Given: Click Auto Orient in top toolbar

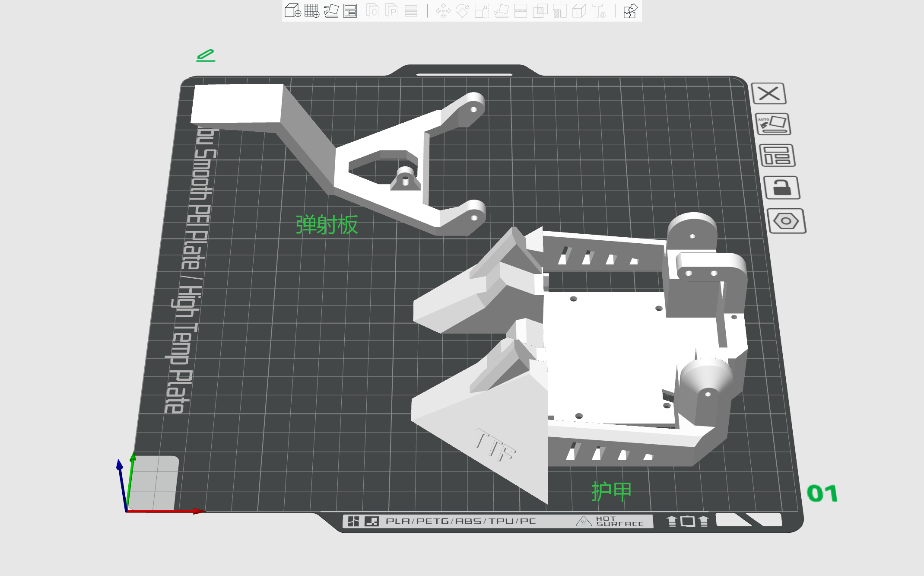Looking at the screenshot, I should tap(331, 11).
